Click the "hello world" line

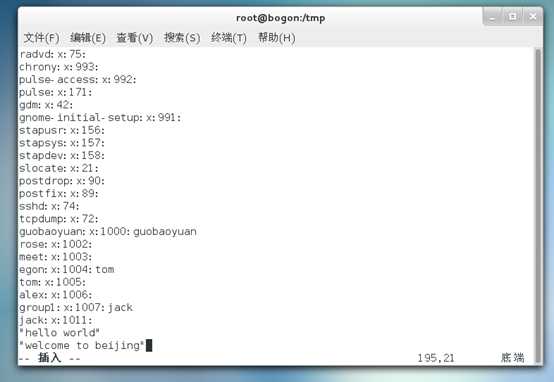[59, 333]
